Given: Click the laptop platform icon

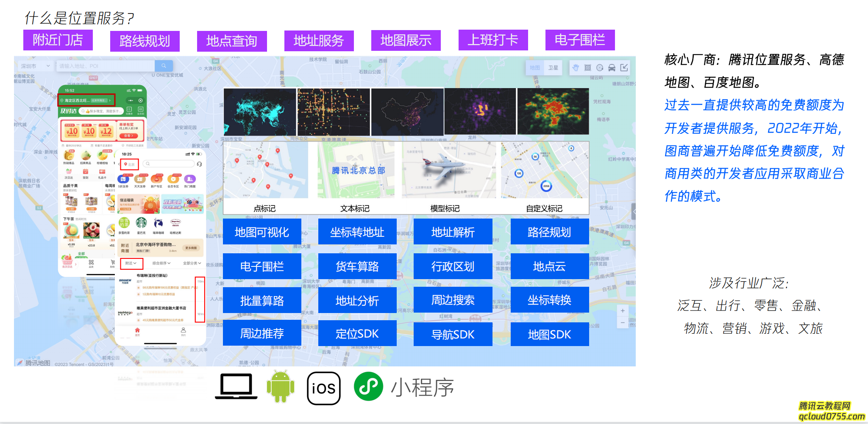Looking at the screenshot, I should pyautogui.click(x=236, y=386).
